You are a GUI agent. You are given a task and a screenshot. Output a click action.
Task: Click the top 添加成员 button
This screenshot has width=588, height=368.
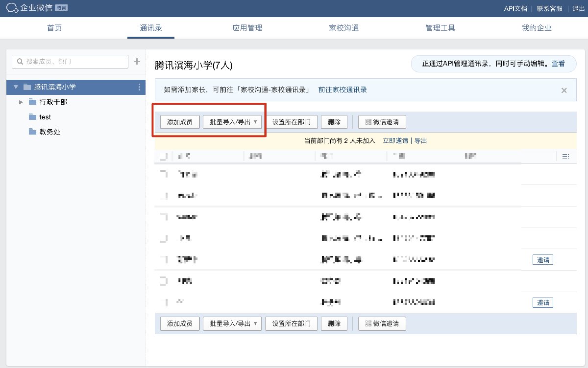pyautogui.click(x=179, y=122)
